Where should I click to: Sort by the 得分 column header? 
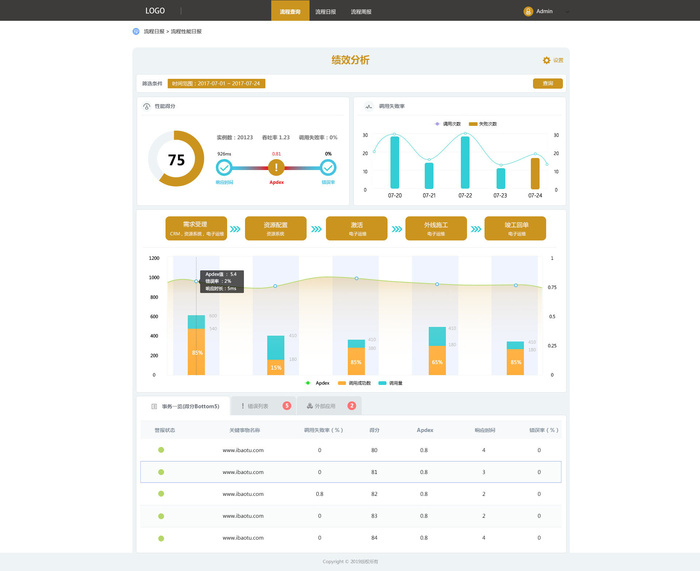pyautogui.click(x=374, y=430)
